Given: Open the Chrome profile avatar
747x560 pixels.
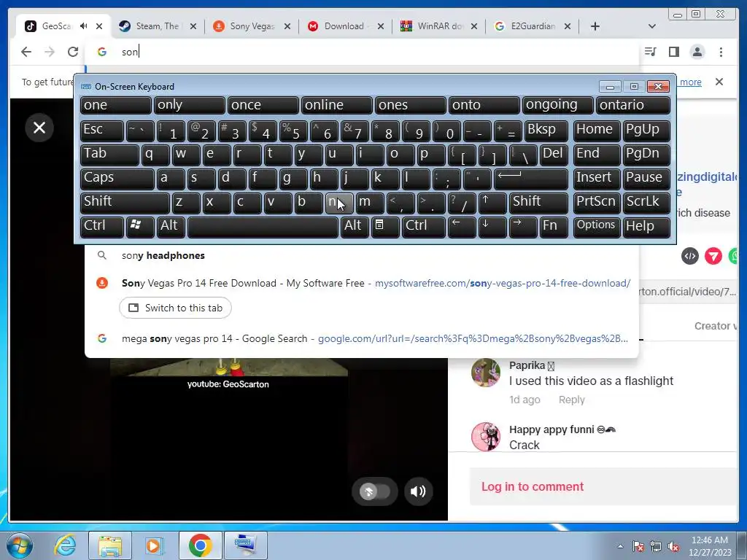Looking at the screenshot, I should click(x=697, y=52).
